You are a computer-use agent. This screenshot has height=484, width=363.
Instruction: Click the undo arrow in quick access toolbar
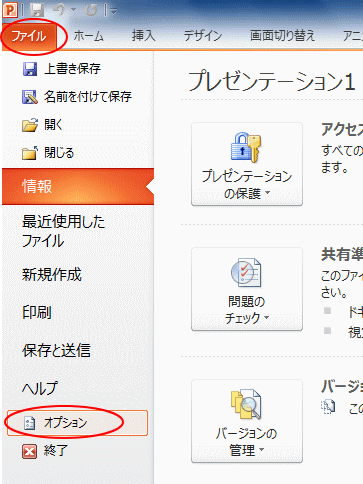(x=59, y=10)
